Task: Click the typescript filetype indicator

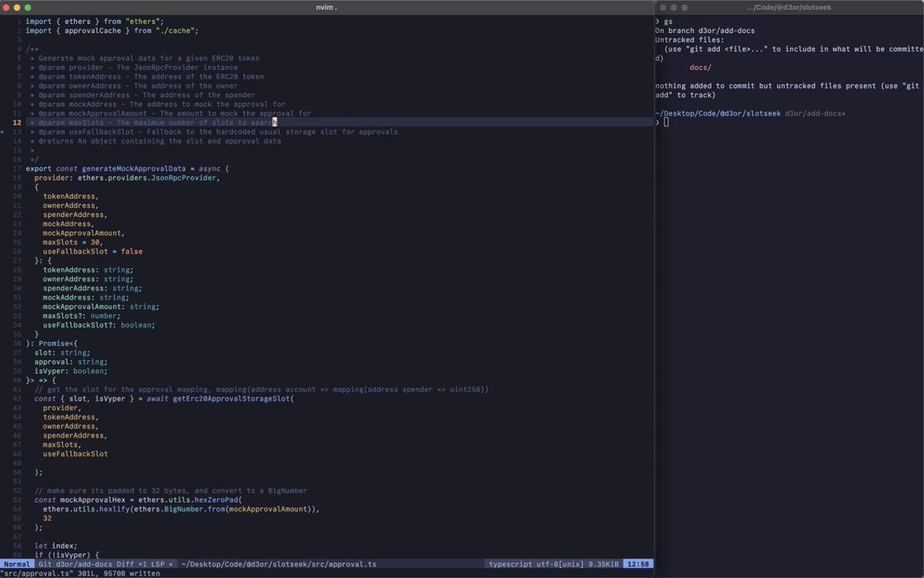Action: pos(512,564)
